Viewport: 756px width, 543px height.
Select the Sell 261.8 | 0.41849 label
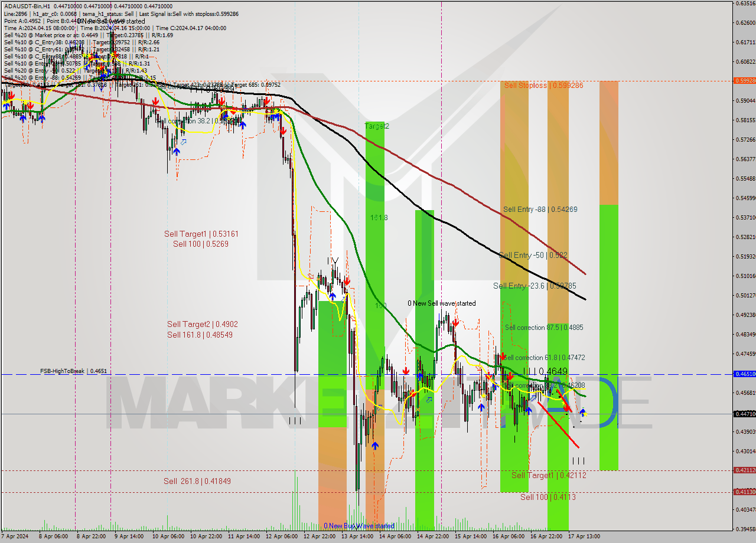[x=197, y=481]
